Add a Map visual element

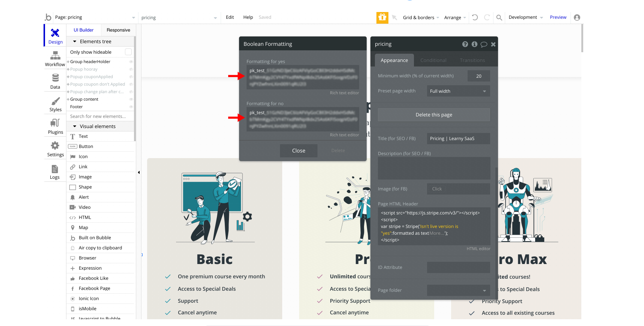pyautogui.click(x=101, y=228)
